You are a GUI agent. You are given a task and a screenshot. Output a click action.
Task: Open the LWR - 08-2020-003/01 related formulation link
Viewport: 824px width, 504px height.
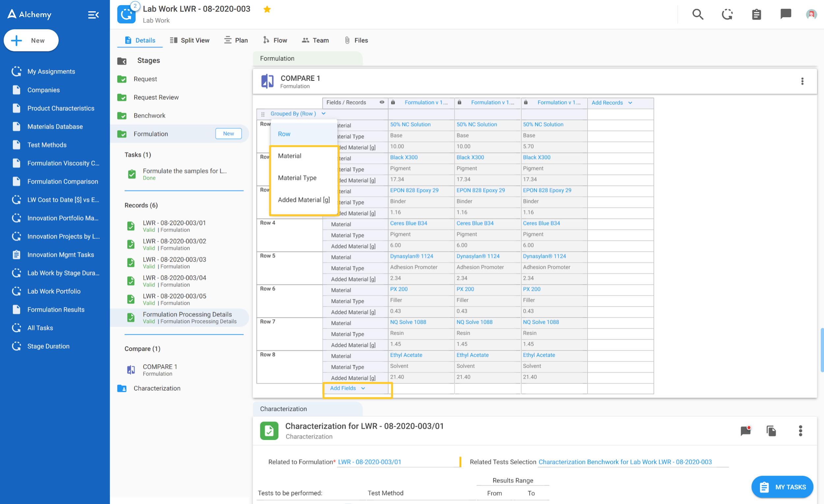(x=369, y=462)
